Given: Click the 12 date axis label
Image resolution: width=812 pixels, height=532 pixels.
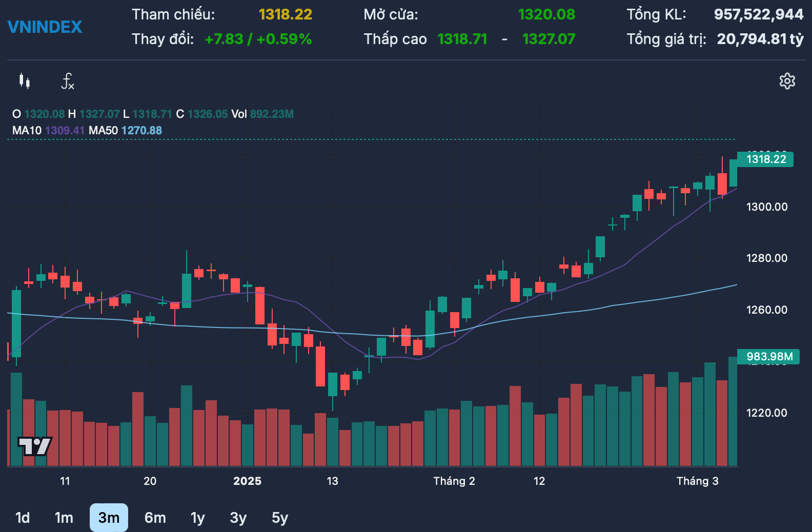Looking at the screenshot, I should (539, 481).
